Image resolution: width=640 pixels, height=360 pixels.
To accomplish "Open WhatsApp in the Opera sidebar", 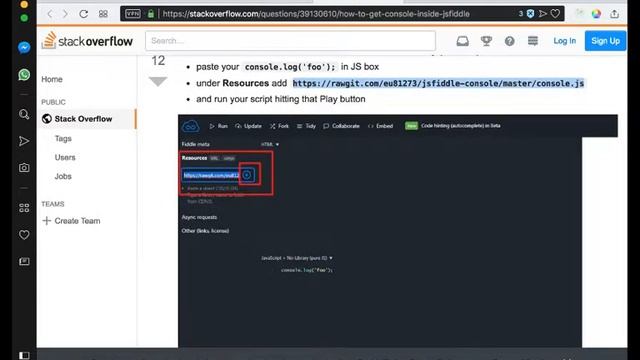I will pyautogui.click(x=24, y=75).
